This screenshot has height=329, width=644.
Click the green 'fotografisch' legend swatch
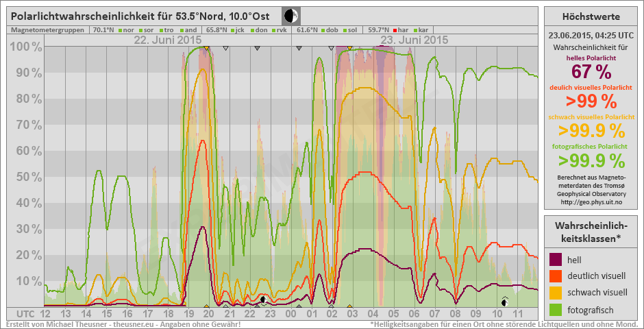click(556, 309)
